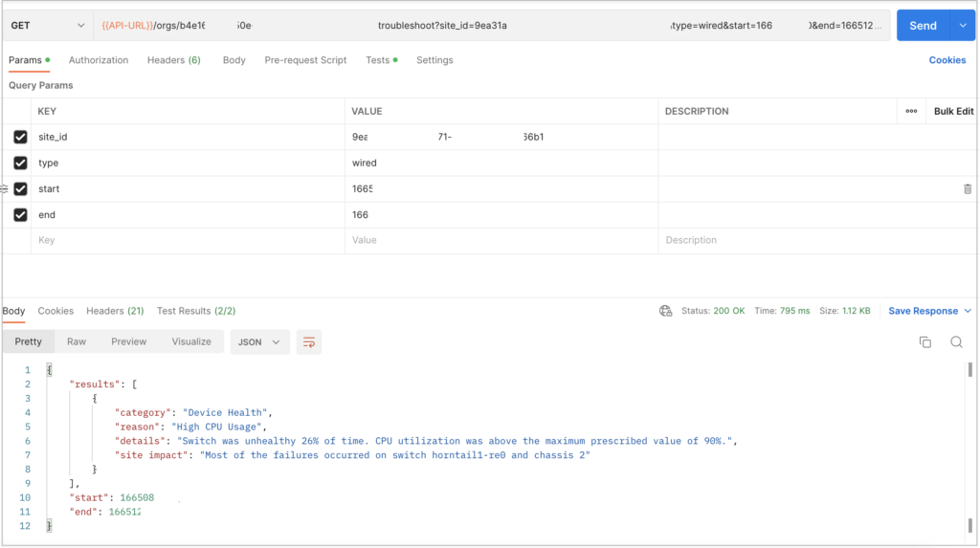The width and height of the screenshot is (980, 548).
Task: Click the "results" key on line 2
Action: (x=95, y=384)
